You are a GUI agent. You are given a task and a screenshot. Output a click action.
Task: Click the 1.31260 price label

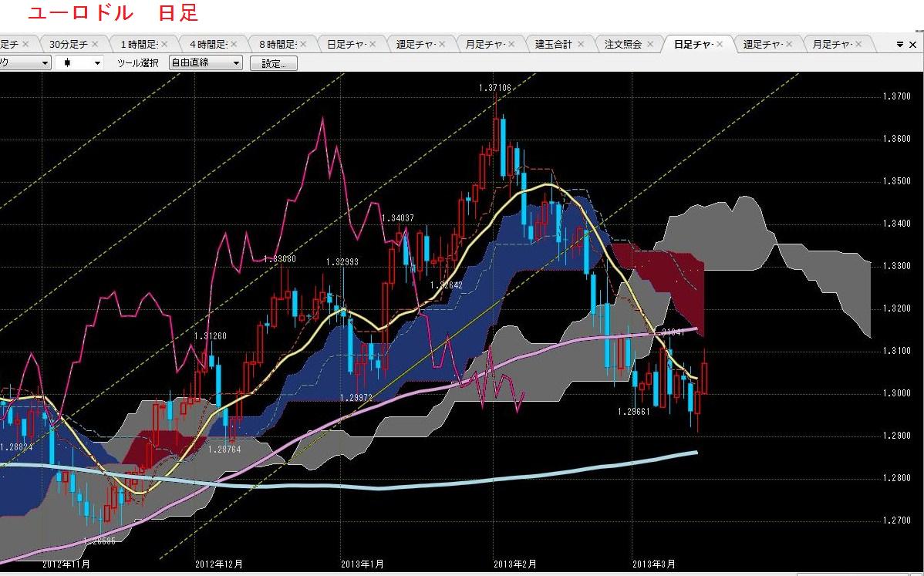point(211,336)
